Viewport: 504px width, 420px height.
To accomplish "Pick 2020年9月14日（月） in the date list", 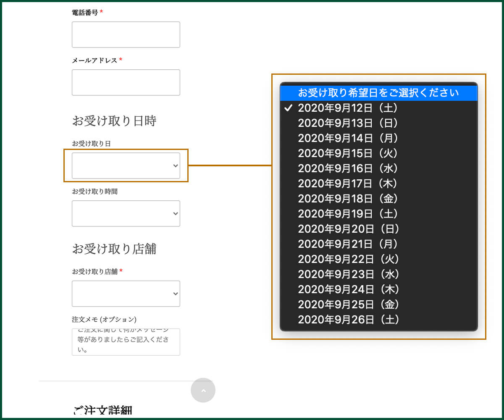I will pyautogui.click(x=348, y=138).
